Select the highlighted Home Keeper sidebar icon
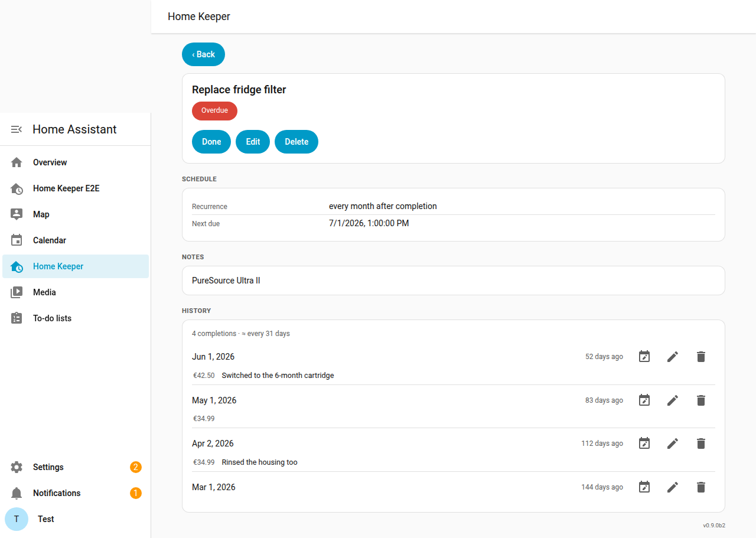This screenshot has height=538, width=756. [x=17, y=266]
